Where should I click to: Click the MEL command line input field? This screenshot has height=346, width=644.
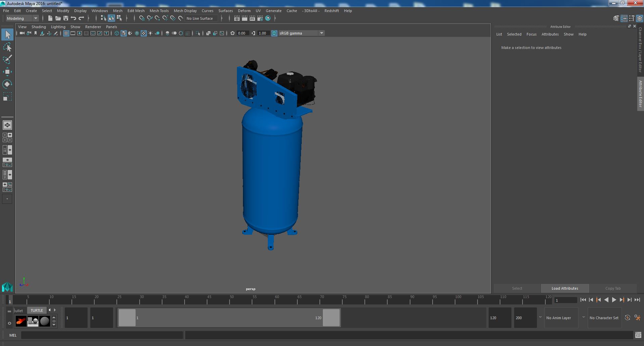(x=102, y=335)
